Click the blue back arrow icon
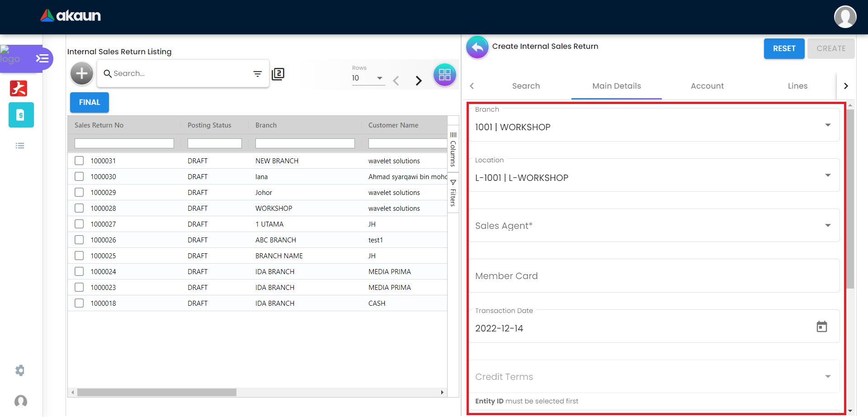The image size is (868, 417). [x=477, y=47]
